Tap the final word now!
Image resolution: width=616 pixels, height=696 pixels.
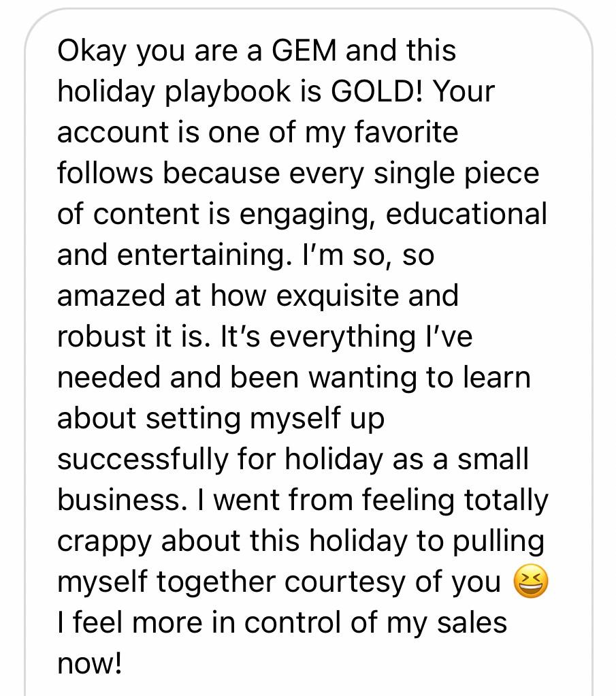click(89, 664)
